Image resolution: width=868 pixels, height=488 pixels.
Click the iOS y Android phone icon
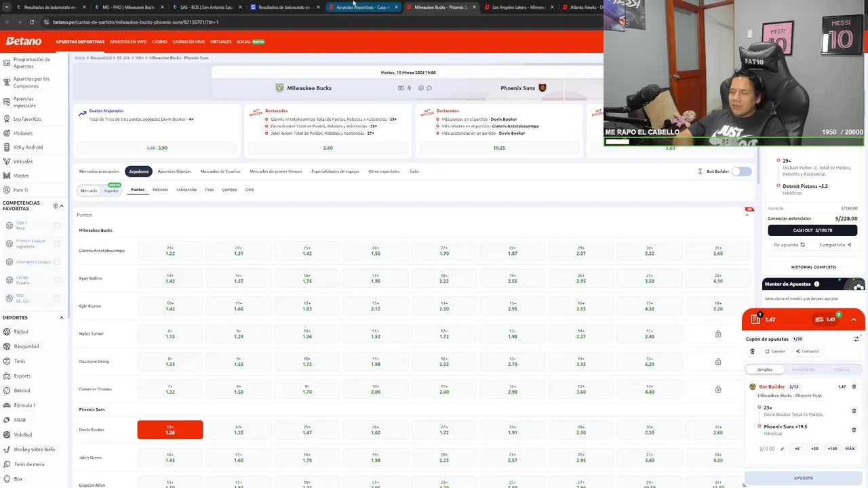6,147
